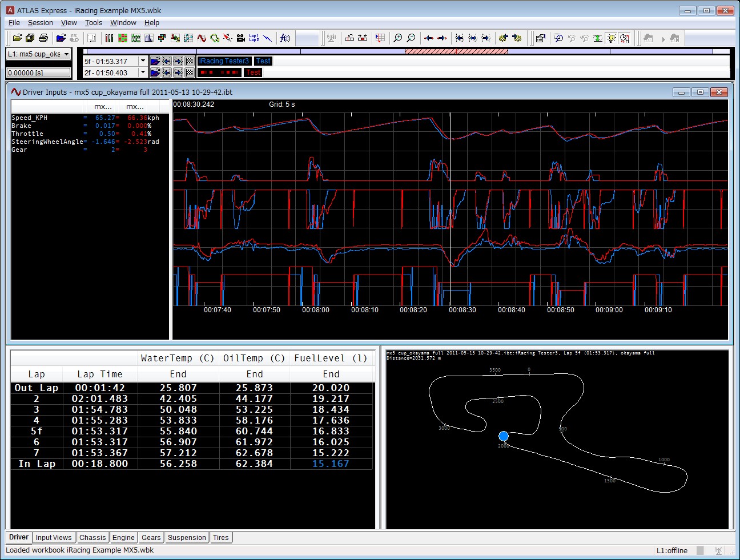This screenshot has width=740, height=560.
Task: Open the f(x) function editor icon
Action: pyautogui.click(x=284, y=38)
